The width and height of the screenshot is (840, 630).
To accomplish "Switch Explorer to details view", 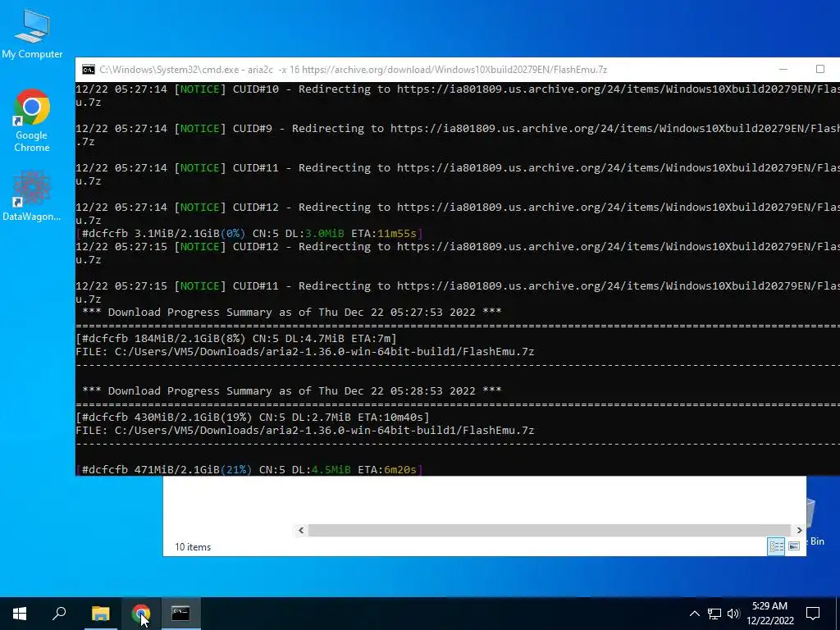I will pyautogui.click(x=776, y=546).
